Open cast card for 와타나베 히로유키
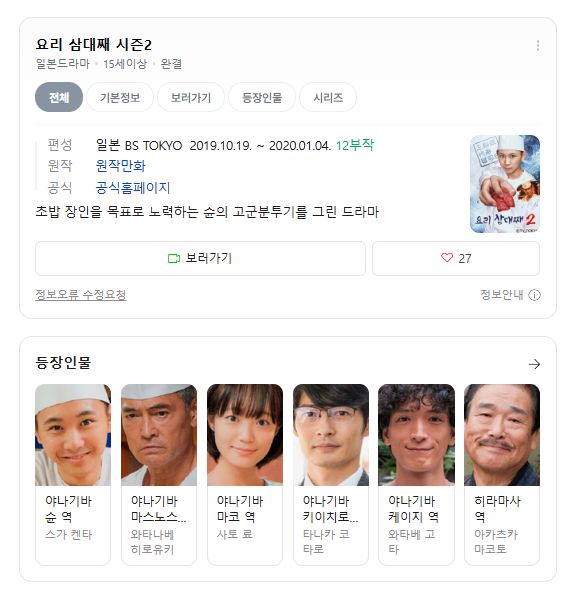Screen dimensions: 575x600 (x=159, y=474)
